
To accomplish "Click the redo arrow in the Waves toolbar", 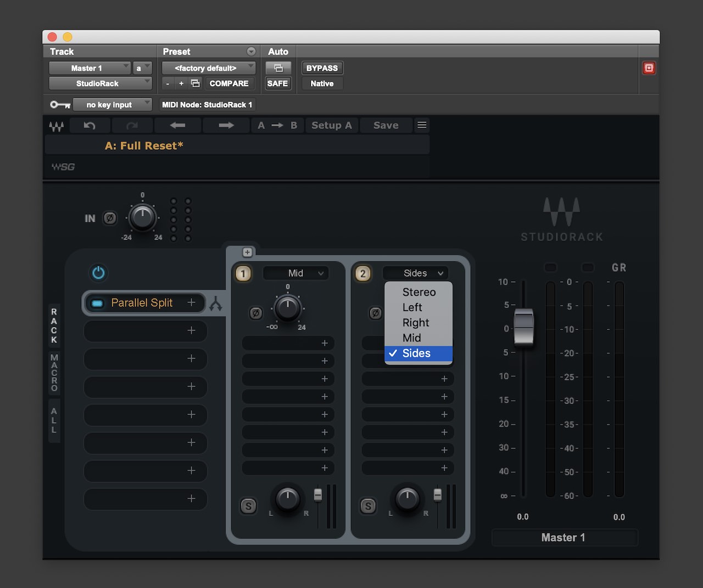I will click(x=132, y=126).
